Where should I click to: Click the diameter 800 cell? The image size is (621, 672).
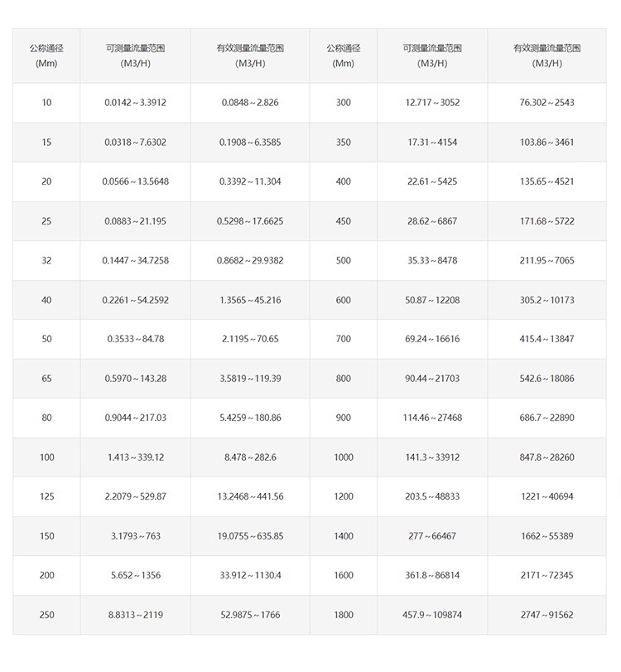[x=344, y=379]
